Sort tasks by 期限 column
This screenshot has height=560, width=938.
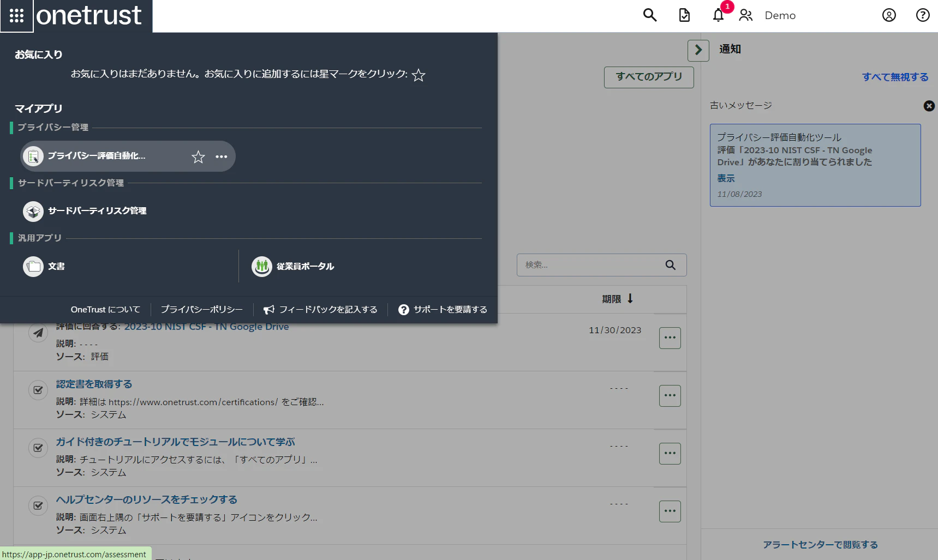pos(617,299)
